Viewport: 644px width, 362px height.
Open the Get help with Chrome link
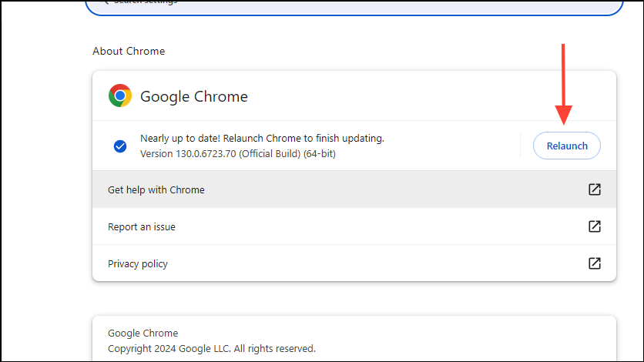pos(156,189)
